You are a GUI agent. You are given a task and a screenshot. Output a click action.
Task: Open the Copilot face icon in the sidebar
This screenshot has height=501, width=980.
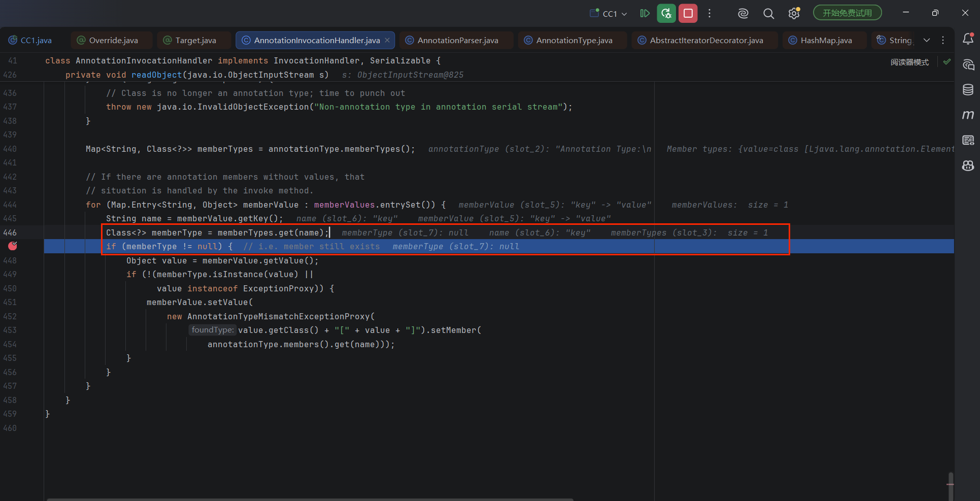968,165
